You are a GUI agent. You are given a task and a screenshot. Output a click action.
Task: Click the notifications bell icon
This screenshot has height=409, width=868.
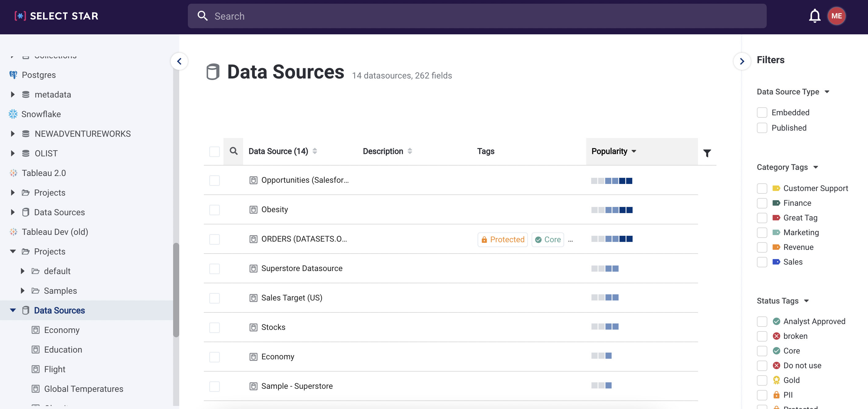(814, 16)
